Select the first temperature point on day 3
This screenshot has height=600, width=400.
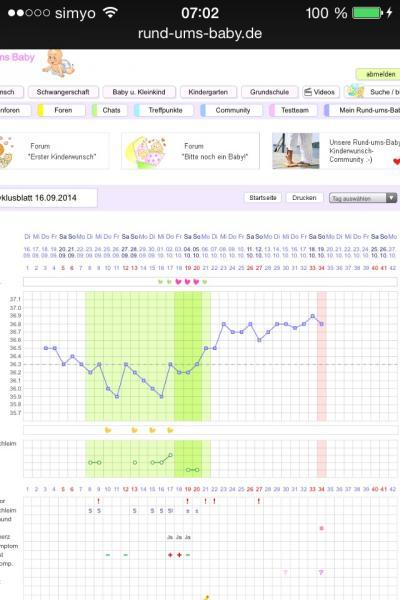point(46,348)
